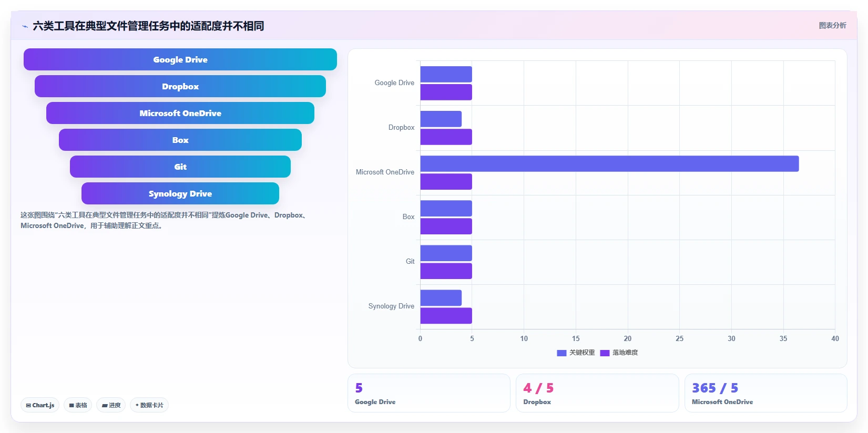
Task: Click the Dropbox label on the chart axis
Action: click(401, 128)
